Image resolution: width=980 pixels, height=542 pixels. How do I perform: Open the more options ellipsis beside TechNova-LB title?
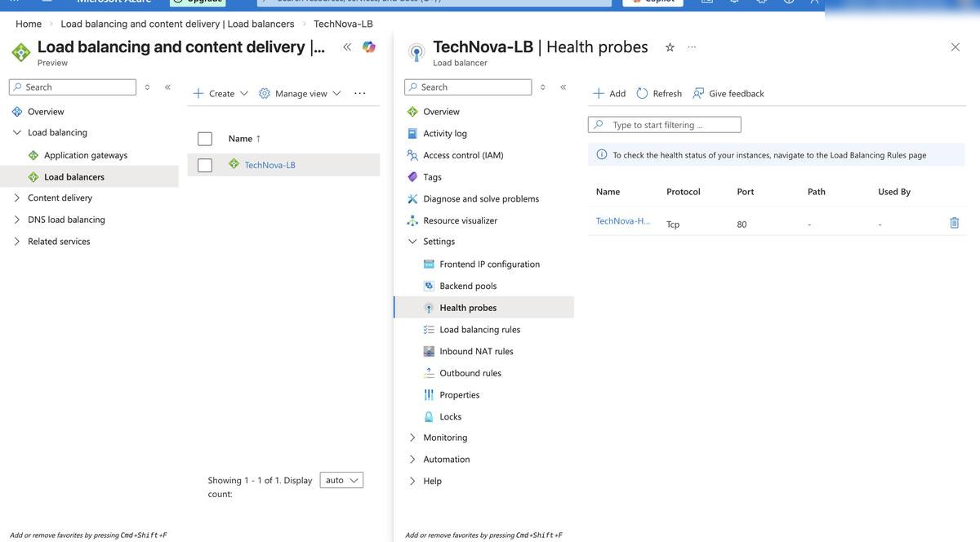692,47
